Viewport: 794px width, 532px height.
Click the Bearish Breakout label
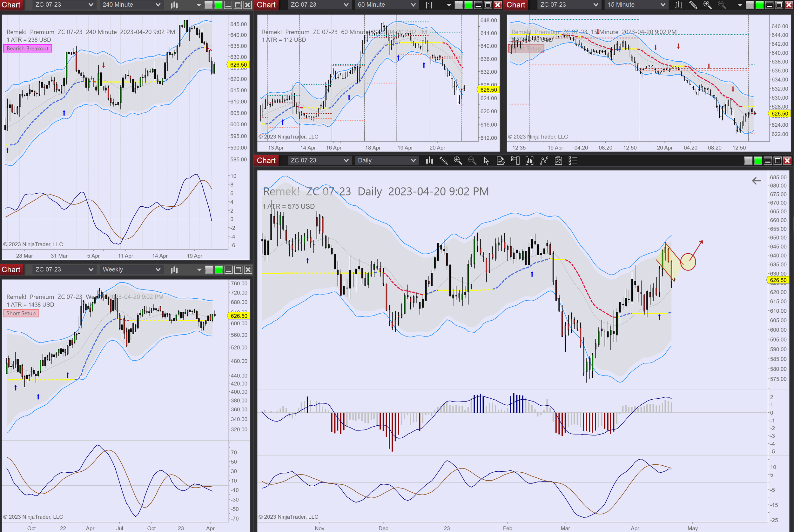(x=28, y=49)
